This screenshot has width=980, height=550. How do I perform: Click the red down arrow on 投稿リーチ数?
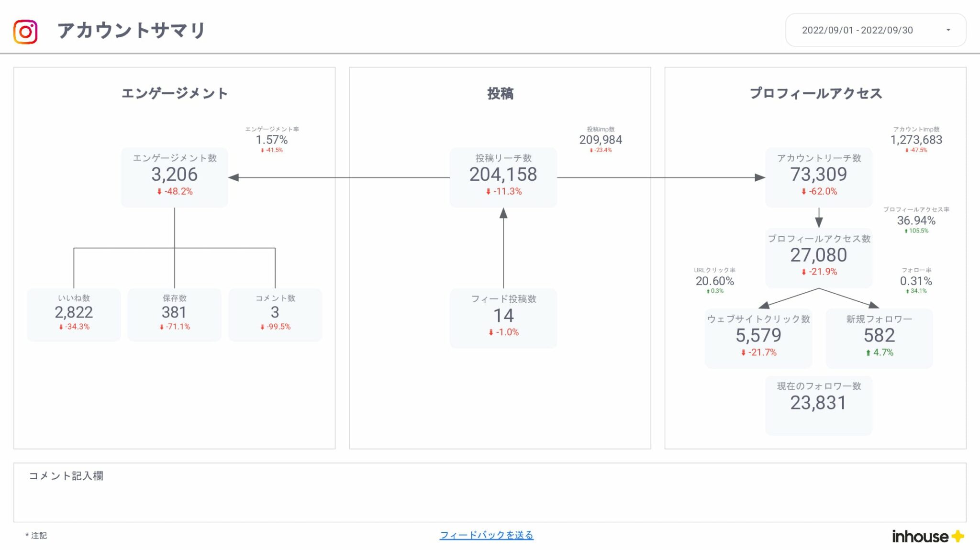[x=488, y=192]
